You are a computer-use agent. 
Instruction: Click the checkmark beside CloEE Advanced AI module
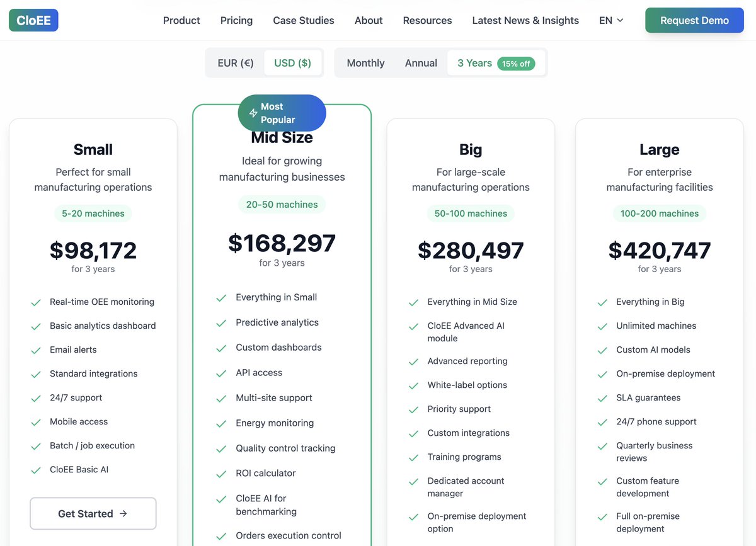coord(413,327)
